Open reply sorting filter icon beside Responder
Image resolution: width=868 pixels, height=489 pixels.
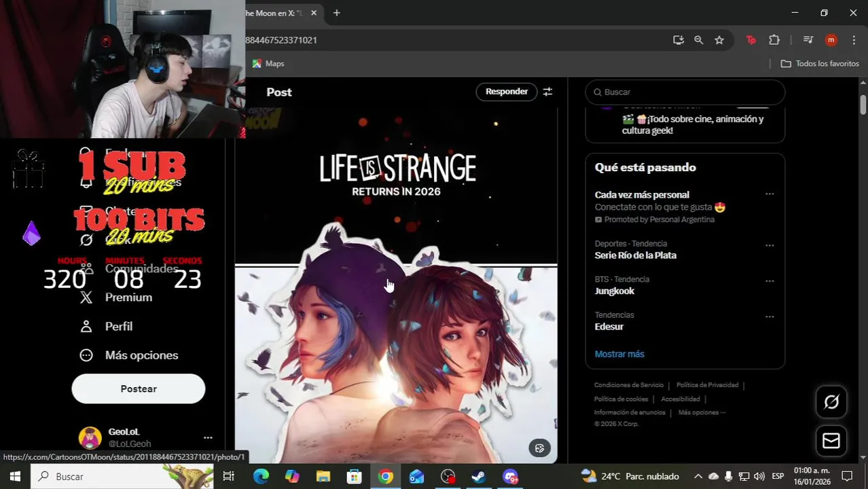tap(547, 92)
